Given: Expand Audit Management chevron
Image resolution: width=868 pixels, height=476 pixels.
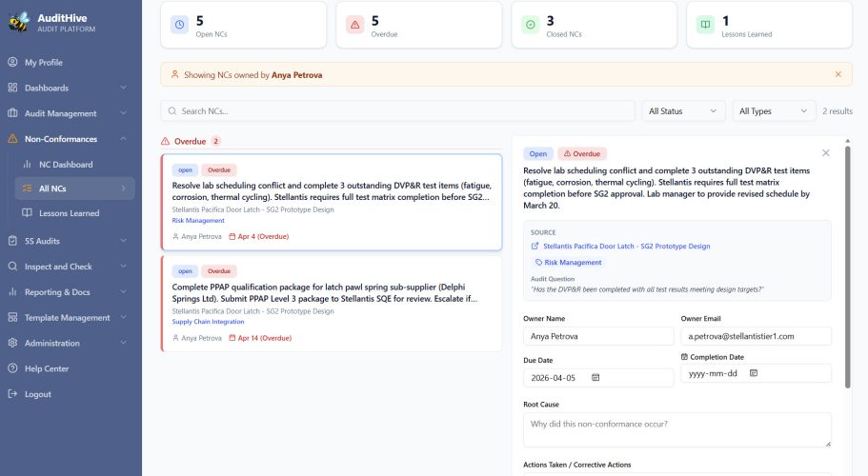Looking at the screenshot, I should (x=124, y=112).
